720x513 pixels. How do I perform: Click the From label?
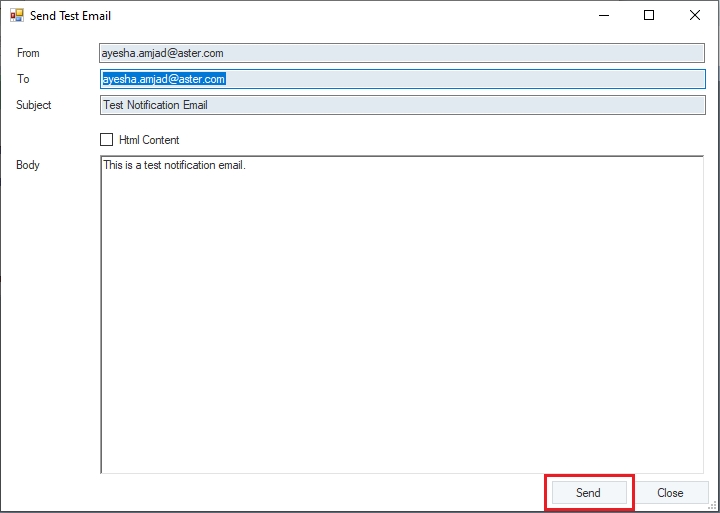(28, 53)
